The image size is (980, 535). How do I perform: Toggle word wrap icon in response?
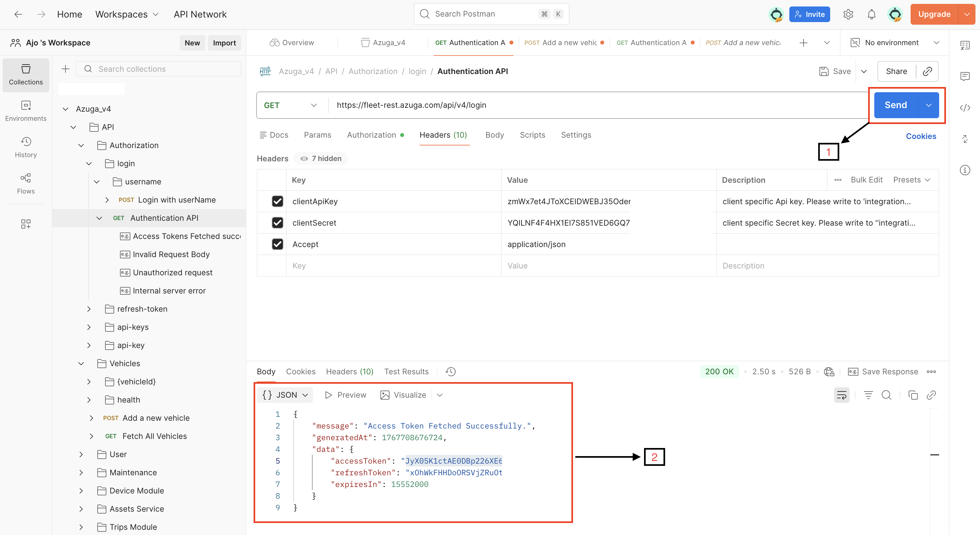[x=841, y=395]
